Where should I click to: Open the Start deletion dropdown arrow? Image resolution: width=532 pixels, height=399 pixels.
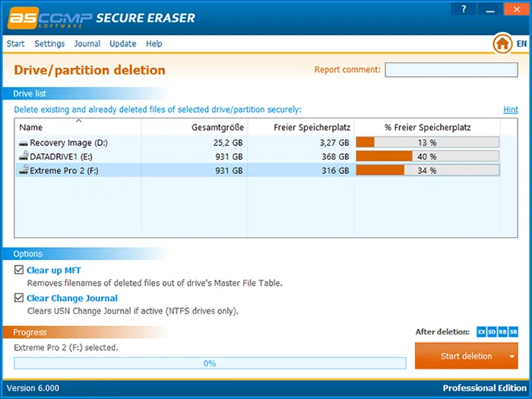pos(512,356)
